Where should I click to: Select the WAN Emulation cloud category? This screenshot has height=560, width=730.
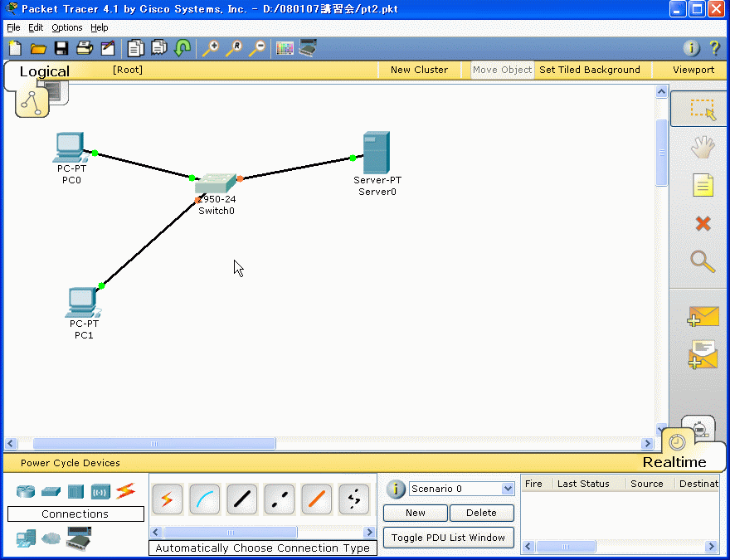click(51, 538)
